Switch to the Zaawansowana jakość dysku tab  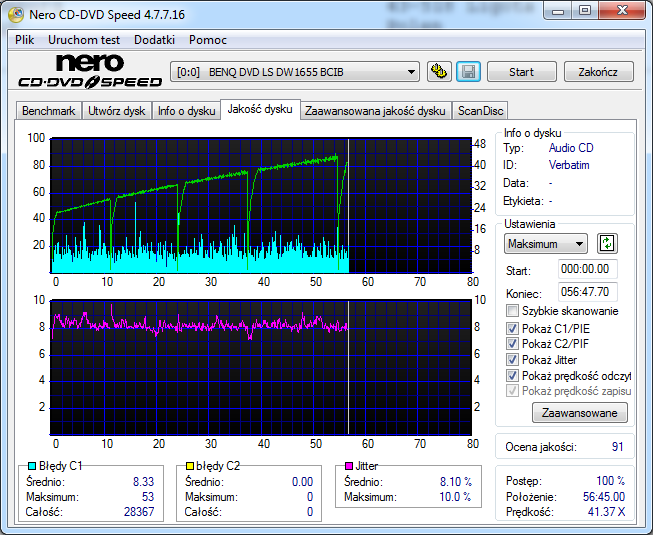(375, 111)
